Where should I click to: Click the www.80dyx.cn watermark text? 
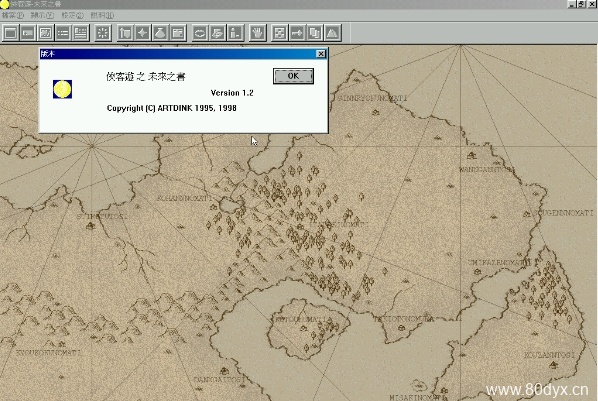537,390
